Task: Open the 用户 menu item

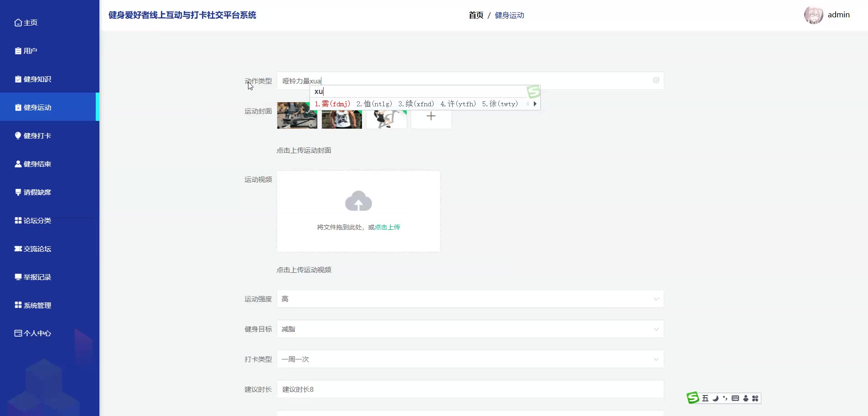Action: tap(50, 51)
